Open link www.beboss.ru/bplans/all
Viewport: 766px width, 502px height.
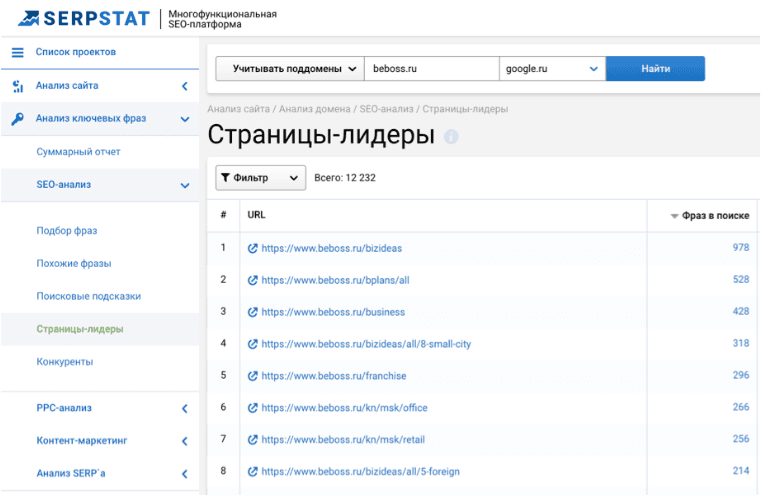[336, 280]
